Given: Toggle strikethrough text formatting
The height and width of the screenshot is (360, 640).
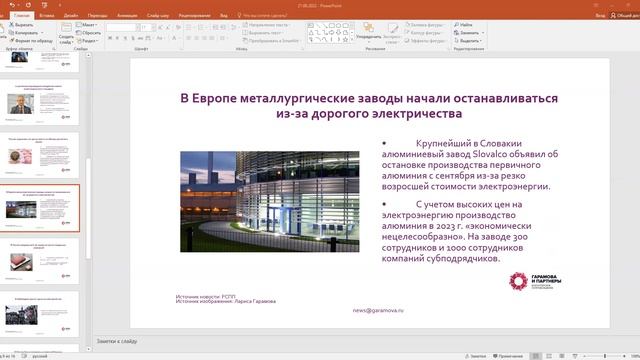Looking at the screenshot, I should (140, 38).
